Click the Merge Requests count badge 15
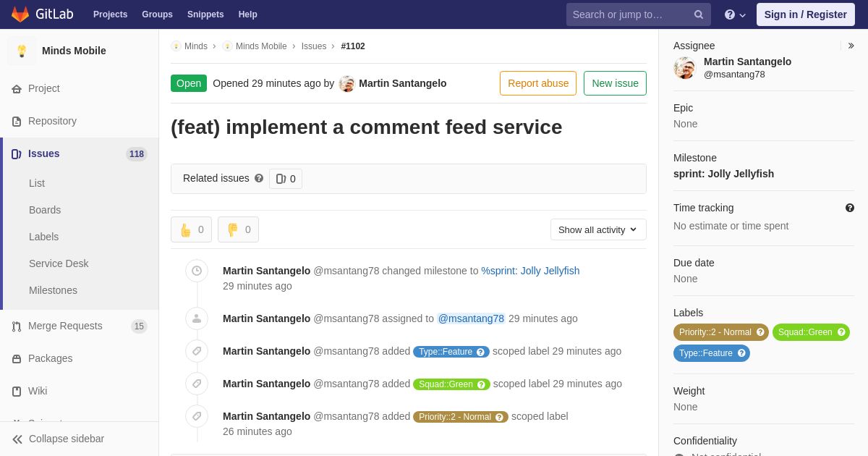 [139, 326]
